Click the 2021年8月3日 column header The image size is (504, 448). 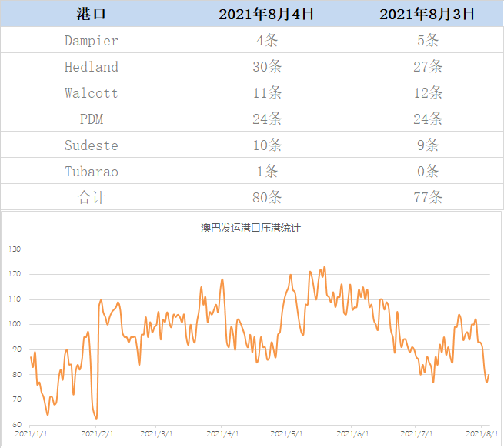point(427,14)
